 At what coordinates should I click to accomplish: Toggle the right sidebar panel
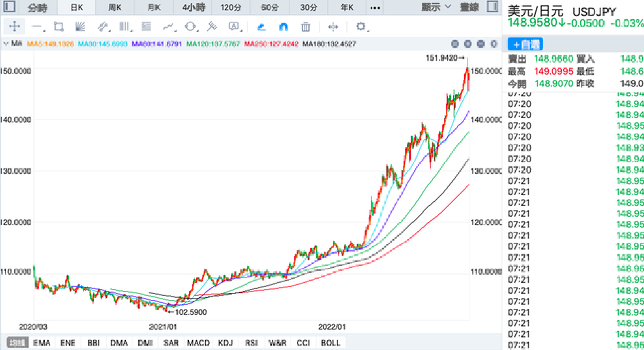click(x=492, y=7)
